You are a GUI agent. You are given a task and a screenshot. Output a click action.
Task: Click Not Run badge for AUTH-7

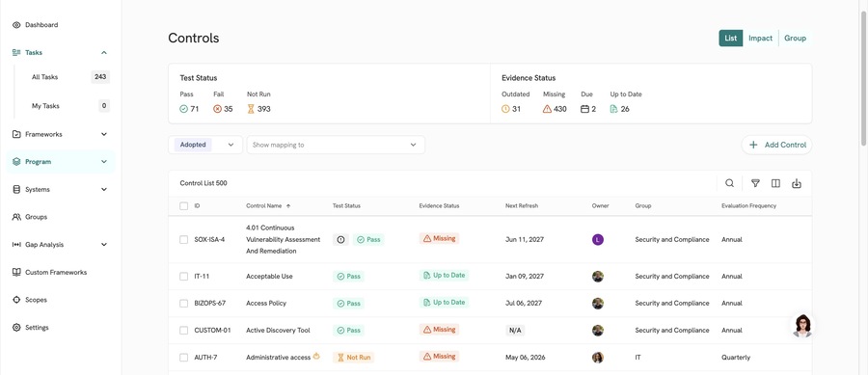pos(354,358)
